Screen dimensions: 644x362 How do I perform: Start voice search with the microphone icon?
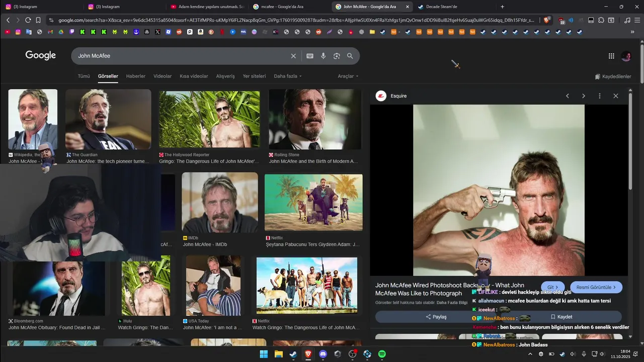[x=324, y=56]
